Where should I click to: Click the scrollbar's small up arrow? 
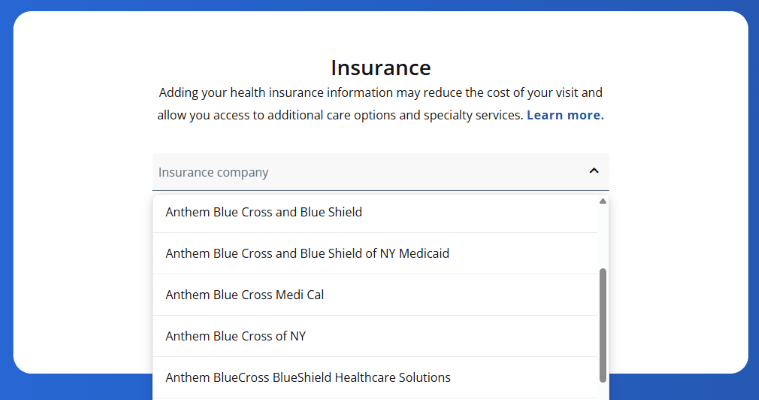click(602, 201)
